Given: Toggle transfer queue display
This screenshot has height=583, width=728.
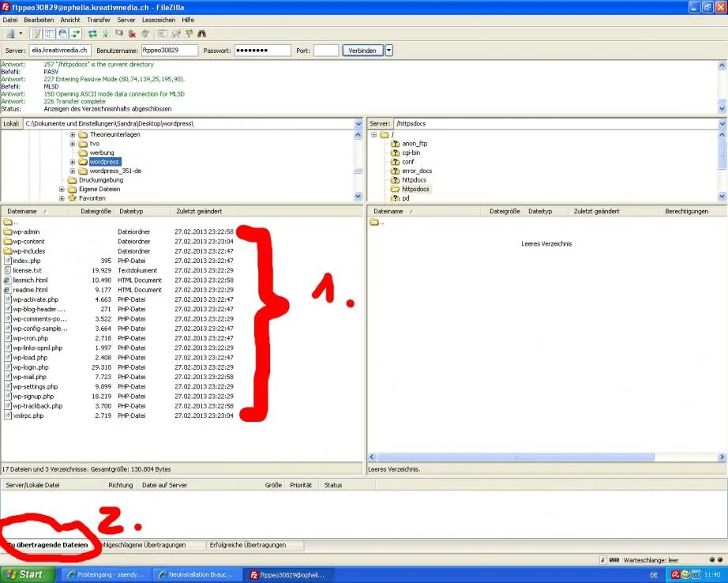Looking at the screenshot, I should [x=75, y=33].
